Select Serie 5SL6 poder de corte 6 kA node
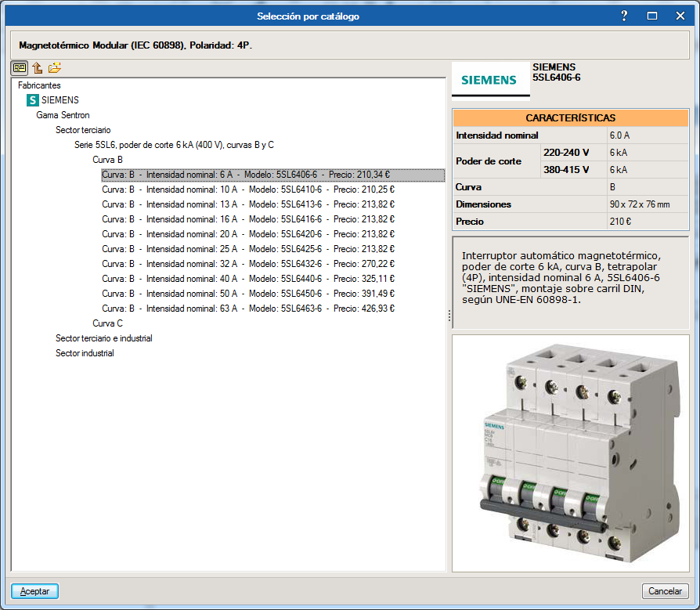Viewport: 700px width, 610px height. tap(174, 145)
